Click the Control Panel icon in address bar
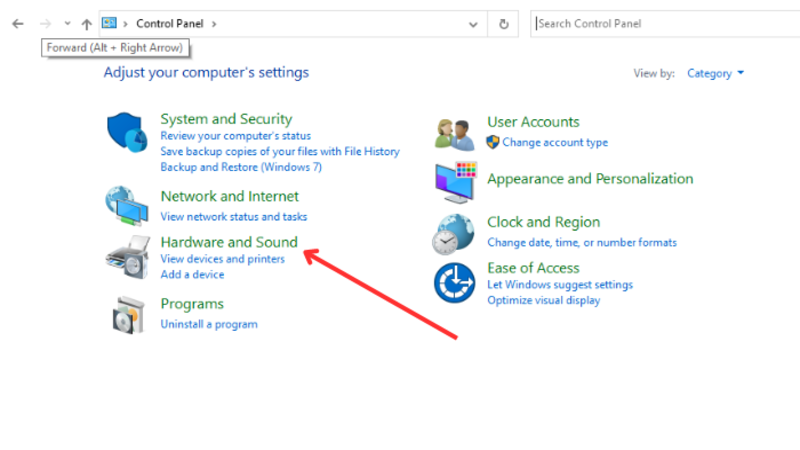The image size is (800, 450). 109,23
